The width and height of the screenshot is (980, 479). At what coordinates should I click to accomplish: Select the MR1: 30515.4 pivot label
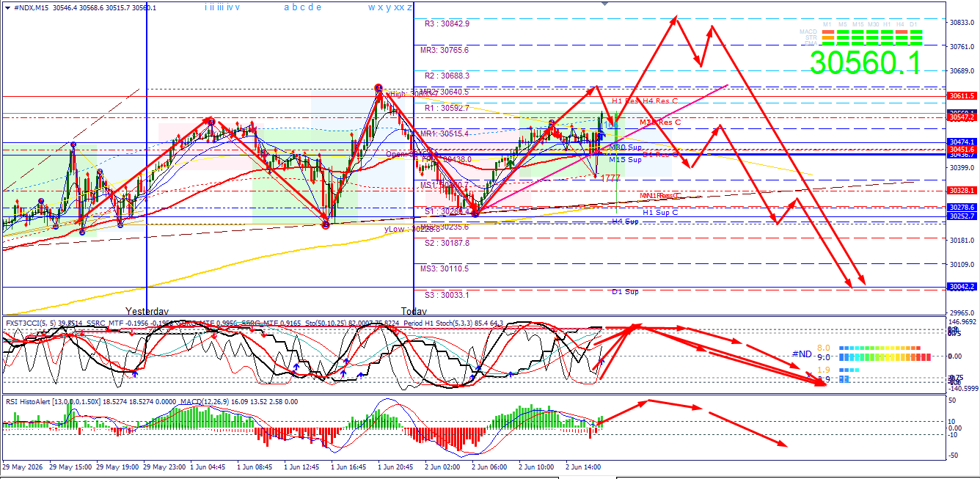tap(445, 134)
